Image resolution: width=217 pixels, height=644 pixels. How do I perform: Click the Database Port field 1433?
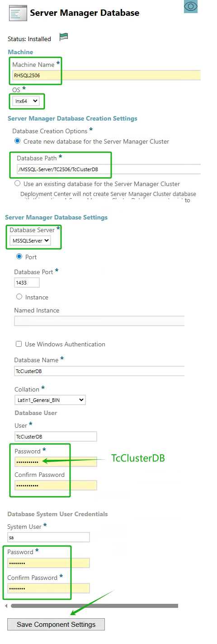click(x=27, y=282)
